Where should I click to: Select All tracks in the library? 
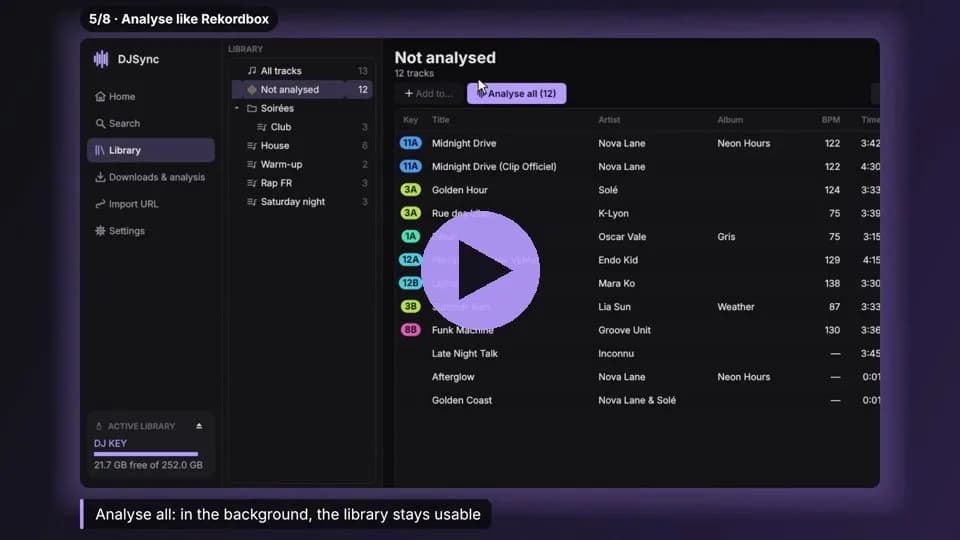302,70
